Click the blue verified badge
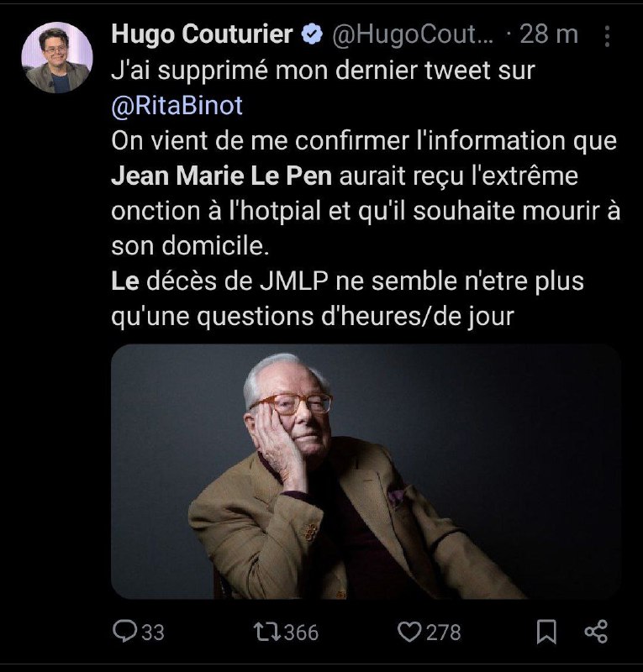 pyautogui.click(x=312, y=34)
